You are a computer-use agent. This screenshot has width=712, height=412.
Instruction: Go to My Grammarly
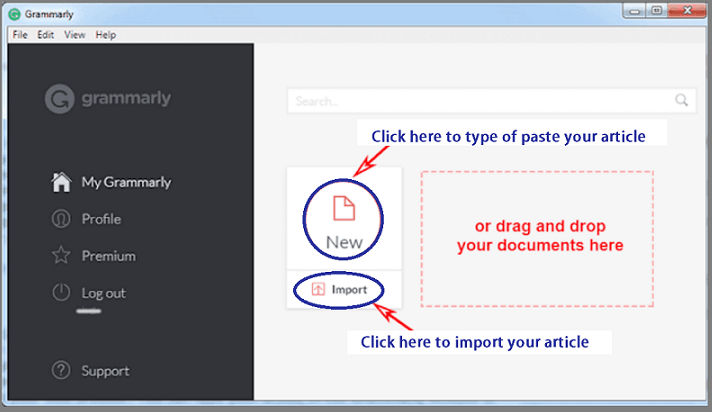click(x=126, y=182)
